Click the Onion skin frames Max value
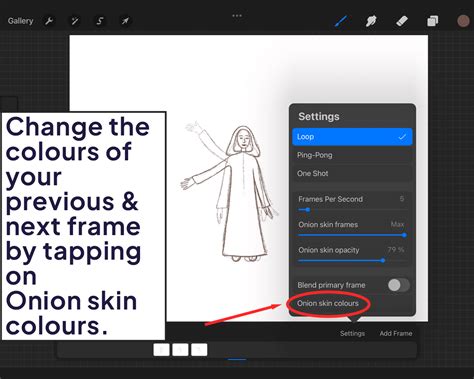Image resolution: width=474 pixels, height=379 pixels. (397, 224)
